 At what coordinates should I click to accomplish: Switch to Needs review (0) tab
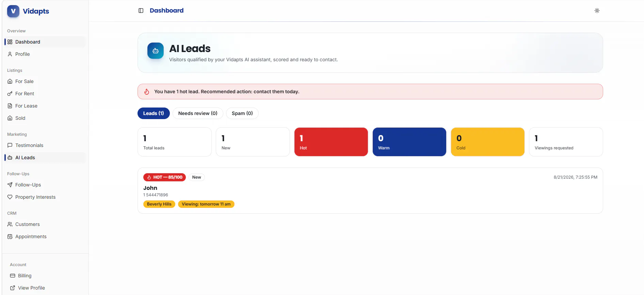[x=198, y=113]
